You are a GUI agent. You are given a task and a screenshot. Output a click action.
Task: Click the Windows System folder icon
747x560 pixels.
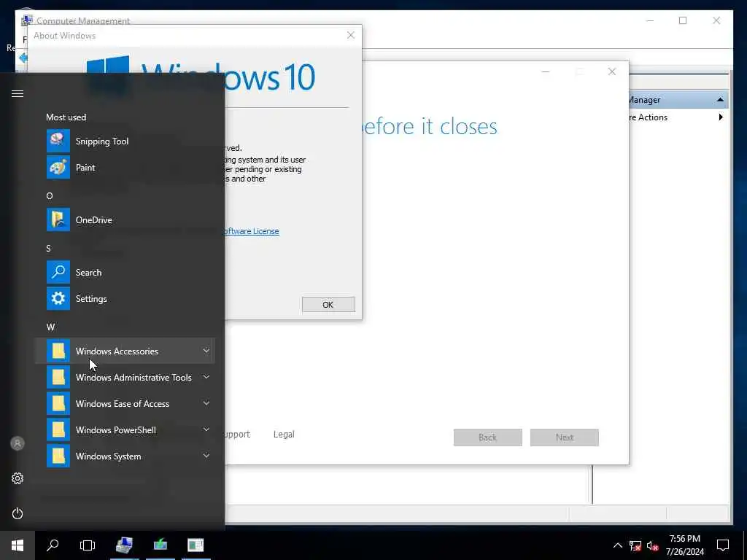(58, 456)
